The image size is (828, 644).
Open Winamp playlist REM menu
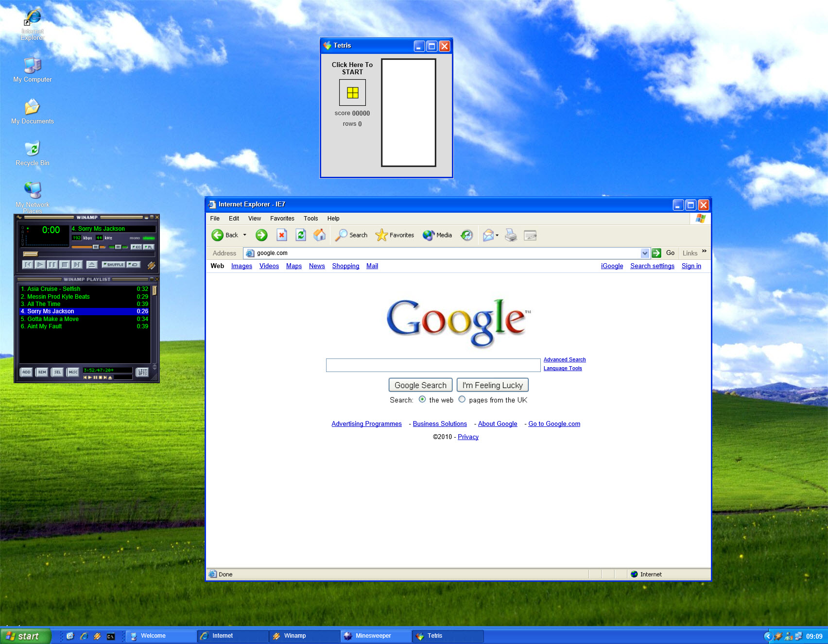click(42, 373)
